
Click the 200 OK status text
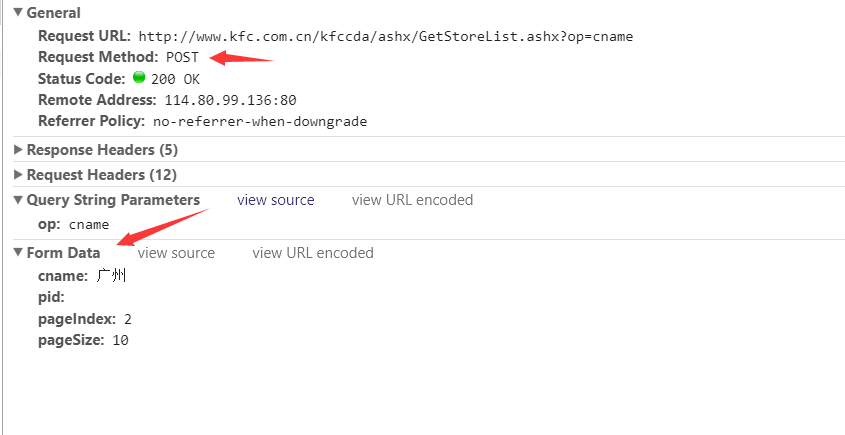point(175,79)
